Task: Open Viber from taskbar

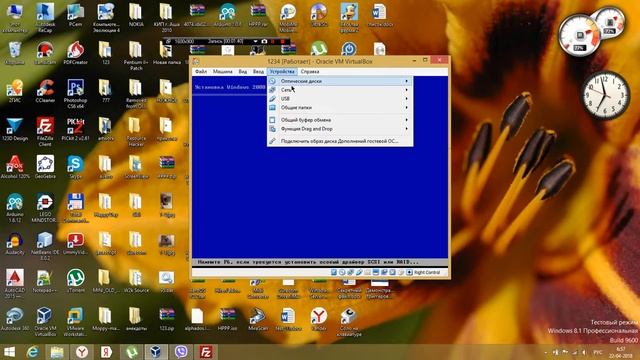Action: (x=181, y=352)
